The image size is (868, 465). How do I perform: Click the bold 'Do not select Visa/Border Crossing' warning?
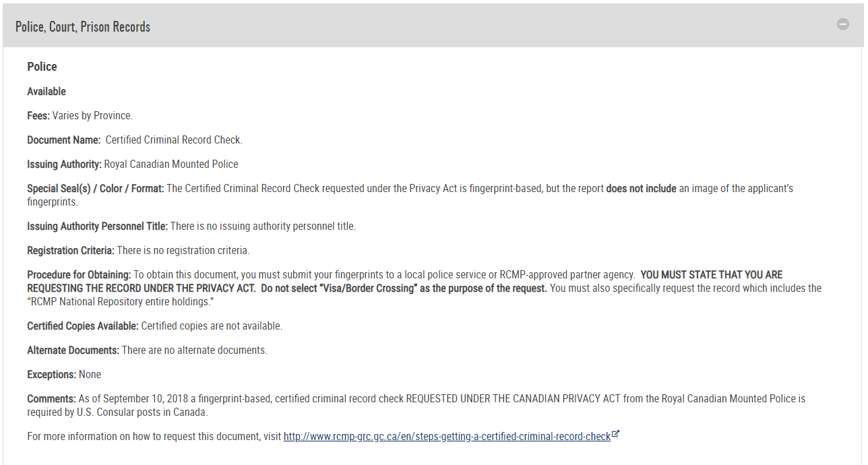pyautogui.click(x=404, y=288)
